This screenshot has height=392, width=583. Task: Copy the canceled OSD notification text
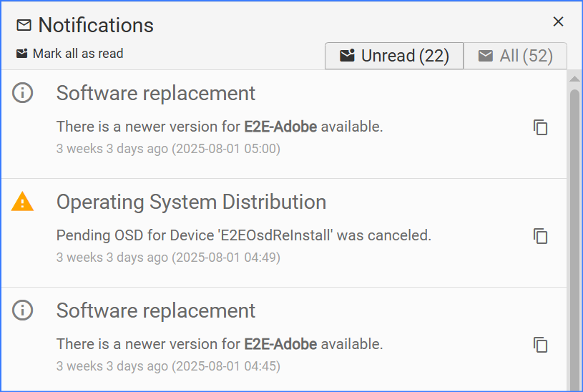[x=541, y=236]
